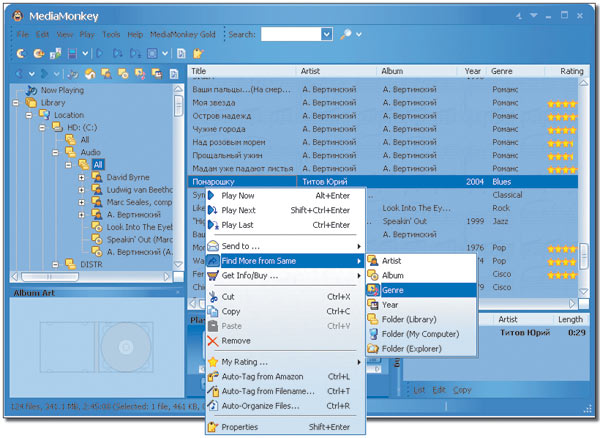The width and height of the screenshot is (600, 438).
Task: Find more from same Artist
Action: coord(421,261)
